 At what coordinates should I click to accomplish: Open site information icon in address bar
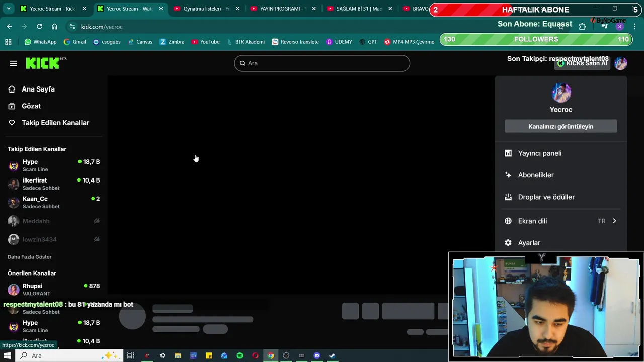(x=72, y=27)
